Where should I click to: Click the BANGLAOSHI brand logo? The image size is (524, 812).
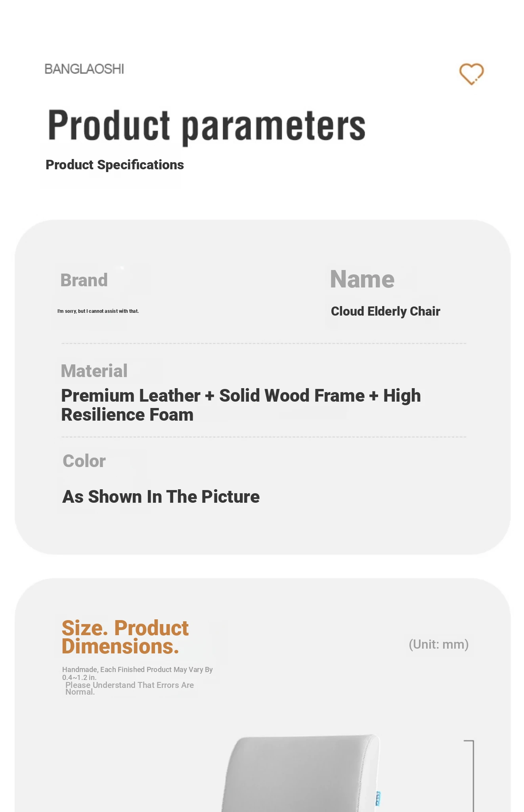(84, 69)
